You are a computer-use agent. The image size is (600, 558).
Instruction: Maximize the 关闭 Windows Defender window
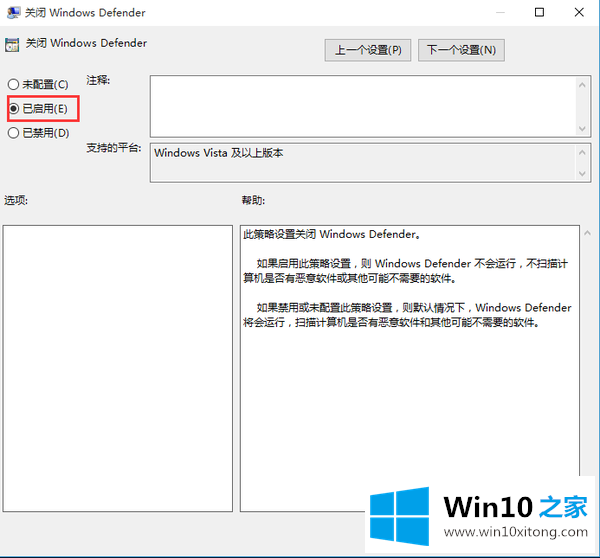pos(539,12)
